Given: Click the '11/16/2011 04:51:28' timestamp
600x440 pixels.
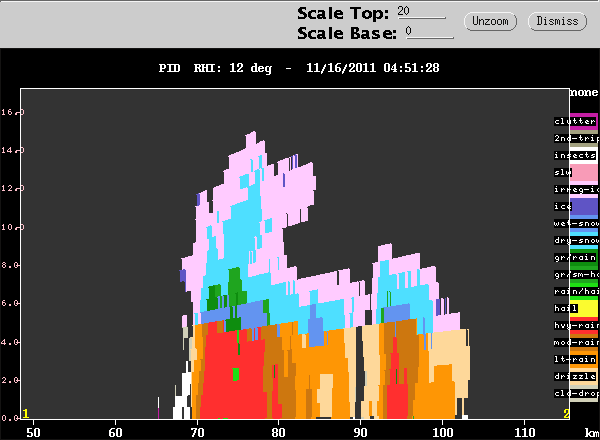Looking at the screenshot, I should [373, 68].
